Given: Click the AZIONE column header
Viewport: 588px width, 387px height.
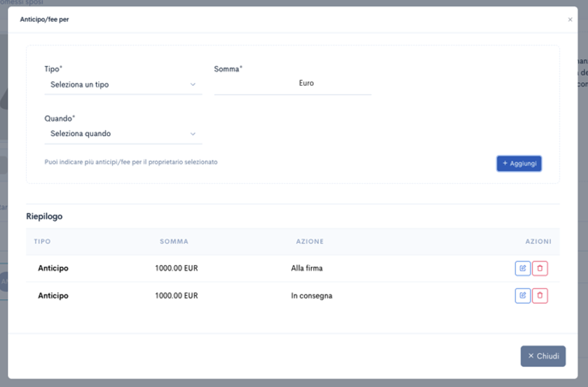Looking at the screenshot, I should click(x=309, y=242).
